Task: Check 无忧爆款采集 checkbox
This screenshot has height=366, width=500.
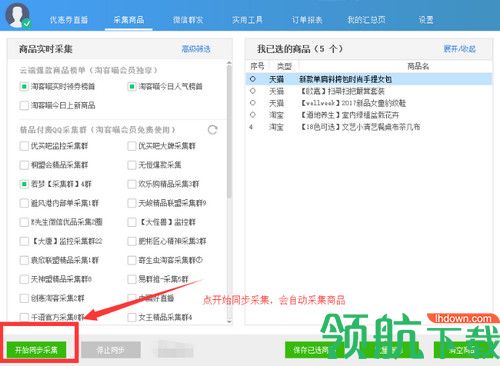Action: tap(132, 165)
